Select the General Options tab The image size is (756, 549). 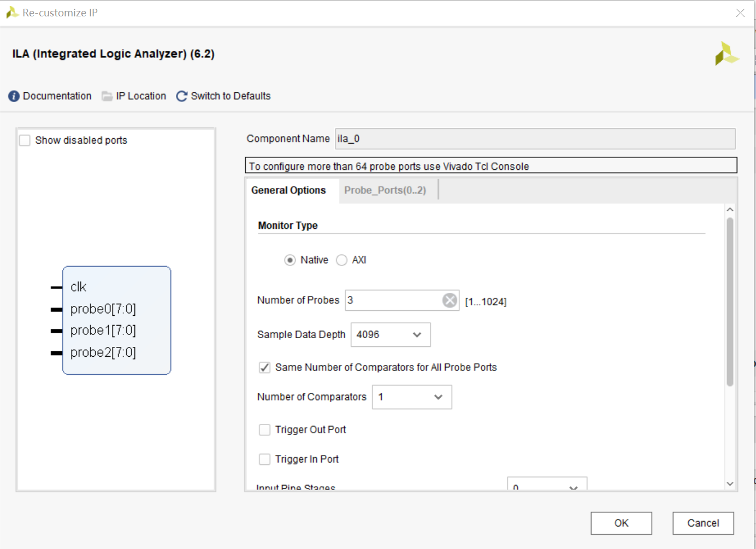coord(288,190)
